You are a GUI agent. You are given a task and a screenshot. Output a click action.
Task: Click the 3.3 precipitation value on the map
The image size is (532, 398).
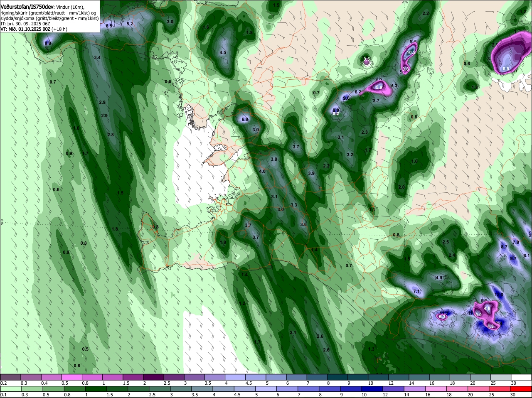[294, 205]
